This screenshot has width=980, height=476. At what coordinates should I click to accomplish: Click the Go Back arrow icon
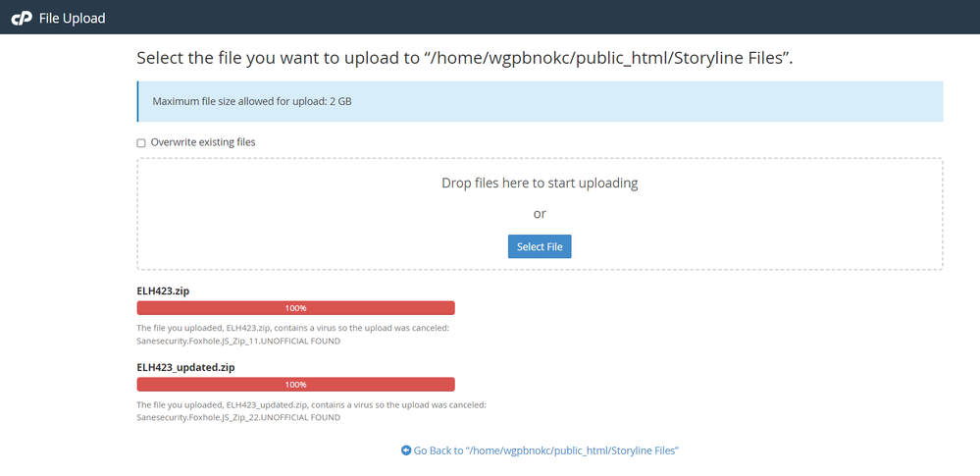click(x=406, y=450)
